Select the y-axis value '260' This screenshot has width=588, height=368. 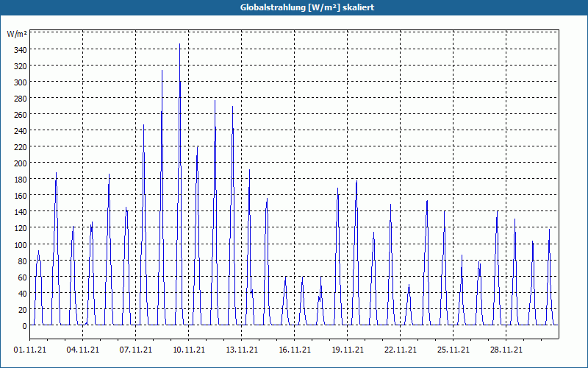21,115
